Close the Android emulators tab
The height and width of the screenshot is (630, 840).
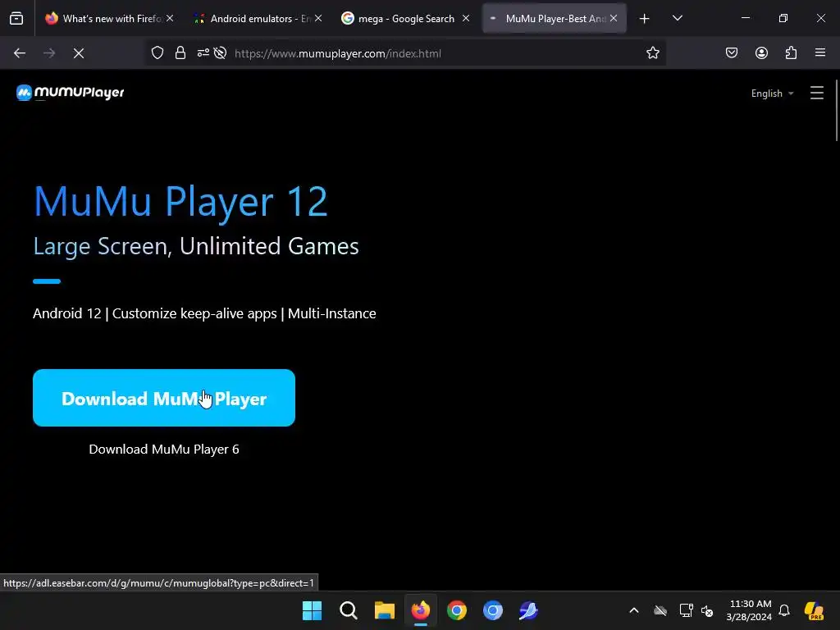click(318, 18)
